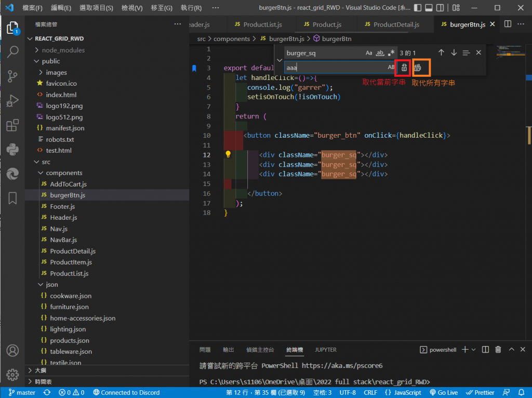Click the lightbulb code action on line 12

click(x=228, y=154)
